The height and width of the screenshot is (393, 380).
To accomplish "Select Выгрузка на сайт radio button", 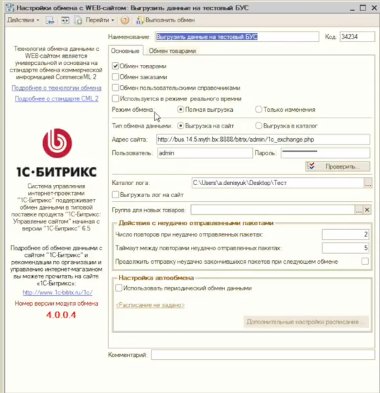I will (x=180, y=126).
